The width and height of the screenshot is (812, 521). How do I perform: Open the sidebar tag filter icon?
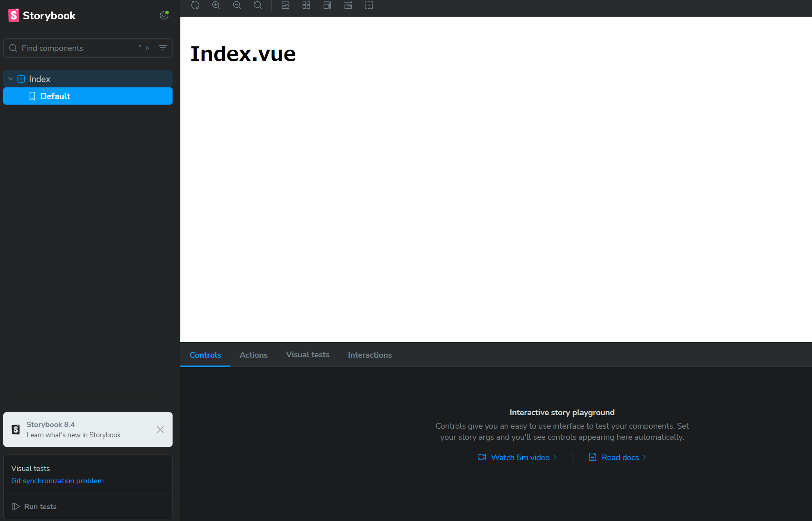163,48
